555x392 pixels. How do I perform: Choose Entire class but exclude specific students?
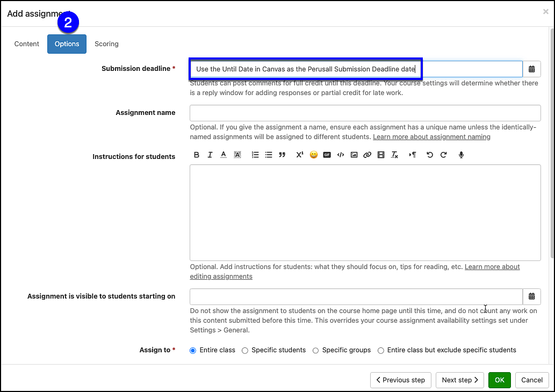[381, 351]
